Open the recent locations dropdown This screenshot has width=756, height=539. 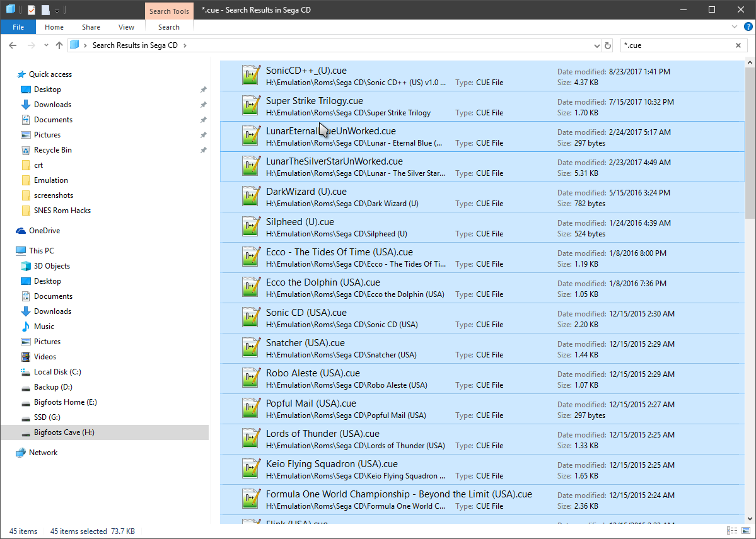[46, 45]
